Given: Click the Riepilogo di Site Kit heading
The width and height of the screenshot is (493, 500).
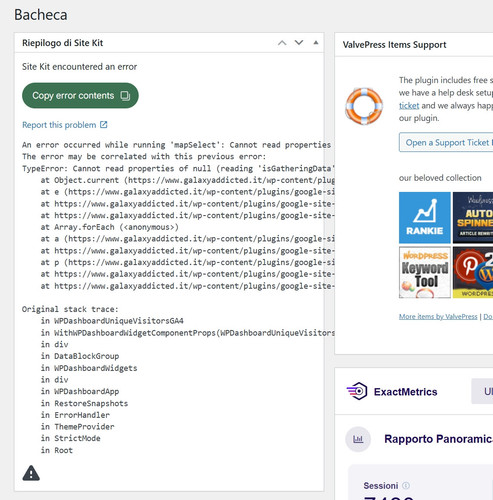Looking at the screenshot, I should pyautogui.click(x=63, y=43).
